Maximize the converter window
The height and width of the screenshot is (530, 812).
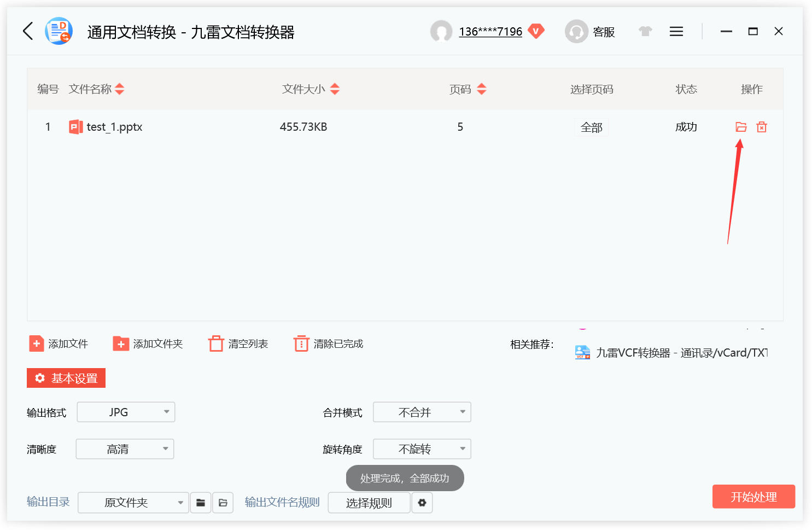tap(753, 32)
